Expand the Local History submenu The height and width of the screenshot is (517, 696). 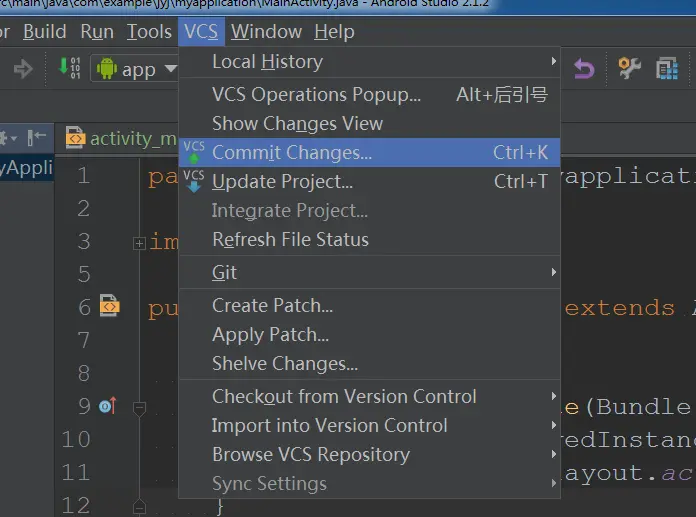pos(369,62)
